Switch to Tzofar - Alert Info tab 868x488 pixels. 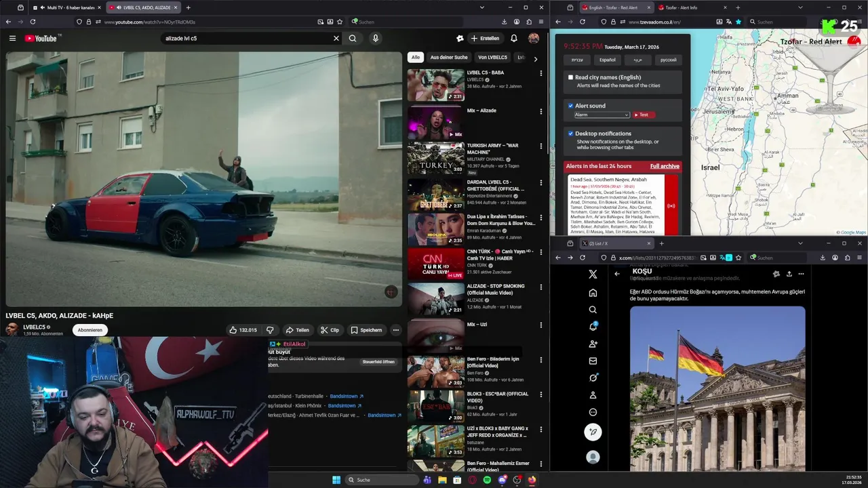tap(693, 7)
